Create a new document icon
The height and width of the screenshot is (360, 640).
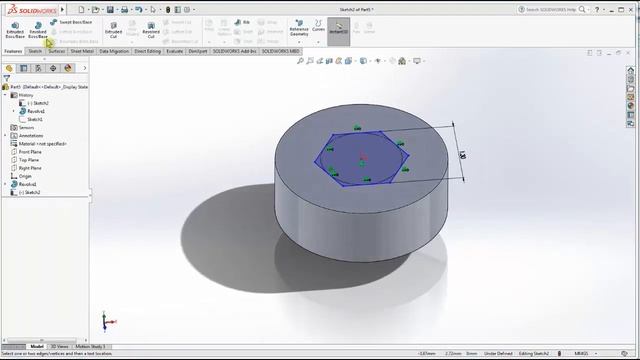tap(81, 9)
